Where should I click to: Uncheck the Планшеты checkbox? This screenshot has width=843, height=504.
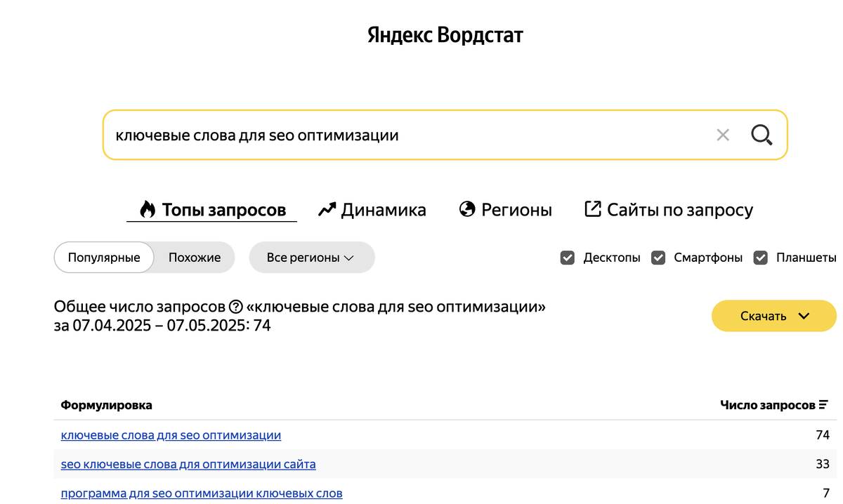(761, 258)
